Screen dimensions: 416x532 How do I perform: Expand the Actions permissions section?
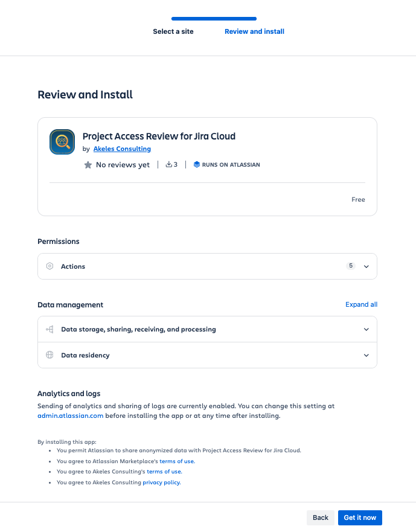tap(366, 266)
